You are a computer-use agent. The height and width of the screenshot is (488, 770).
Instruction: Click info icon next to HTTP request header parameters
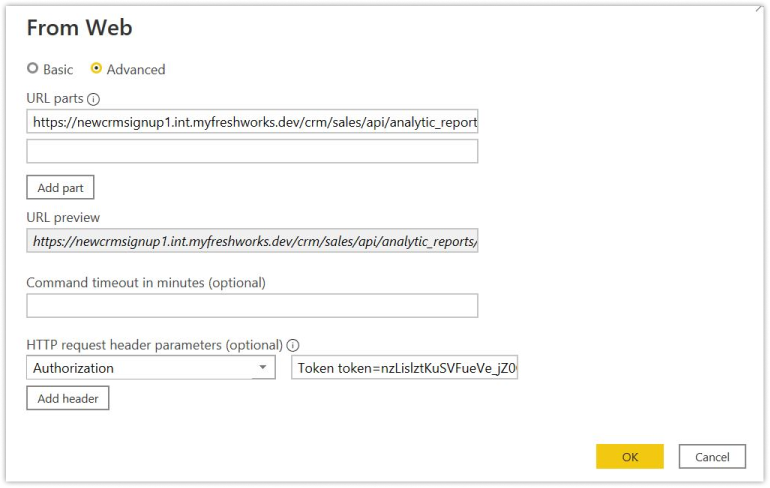pos(293,345)
